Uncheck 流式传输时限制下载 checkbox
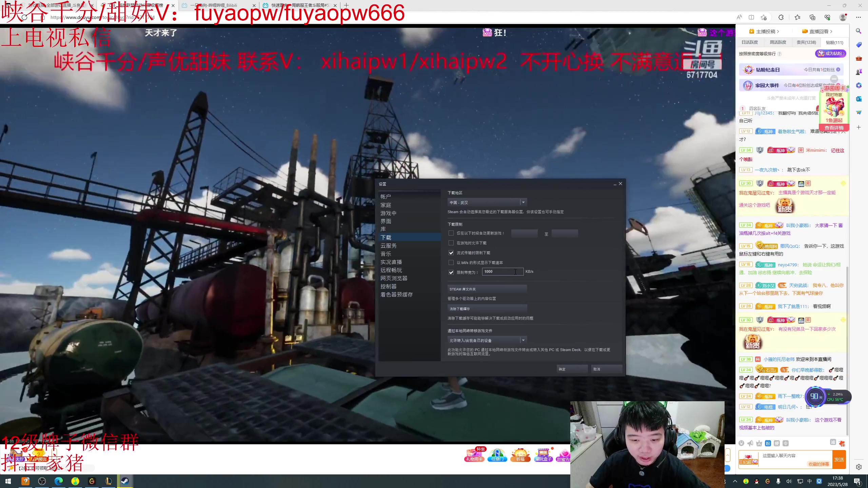The height and width of the screenshot is (488, 868). point(451,253)
